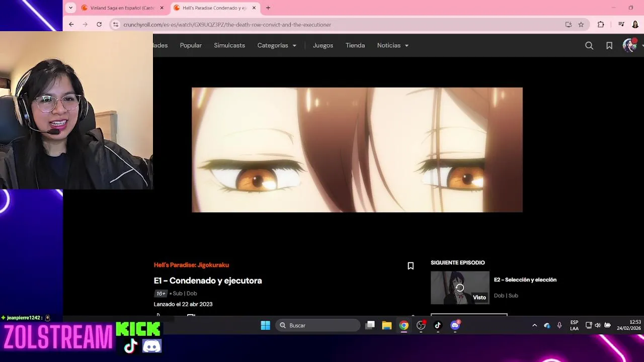This screenshot has height=362, width=644.
Task: Click the video player frame
Action: (357, 150)
